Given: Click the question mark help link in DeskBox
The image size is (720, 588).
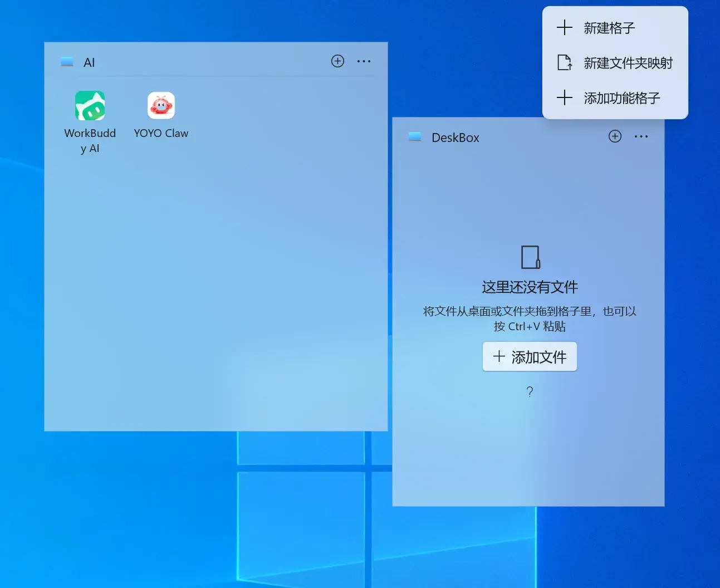Looking at the screenshot, I should coord(530,392).
